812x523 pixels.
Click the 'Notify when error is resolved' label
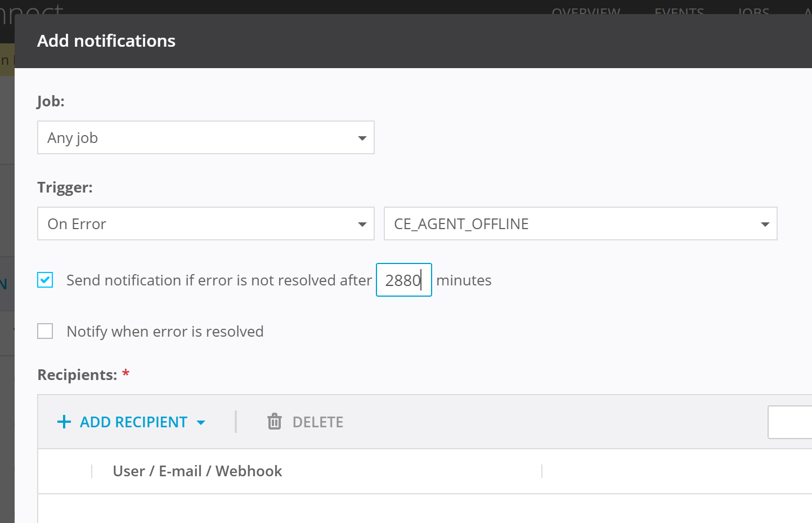tap(165, 332)
